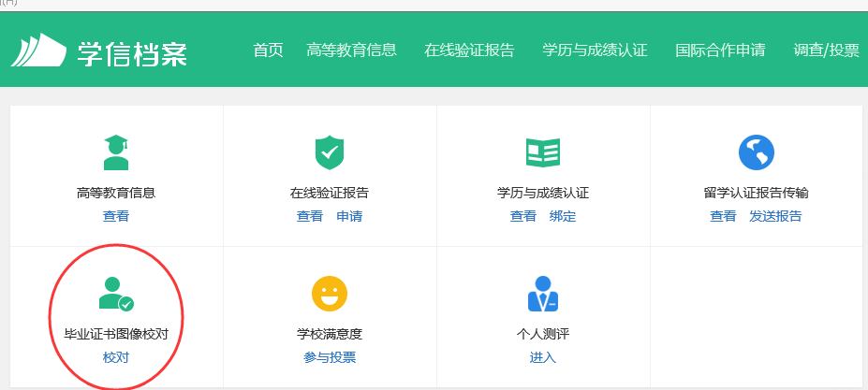The height and width of the screenshot is (390, 868).
Task: Click 发送报告 link under 留学认证报告传输
Action: [x=775, y=217]
